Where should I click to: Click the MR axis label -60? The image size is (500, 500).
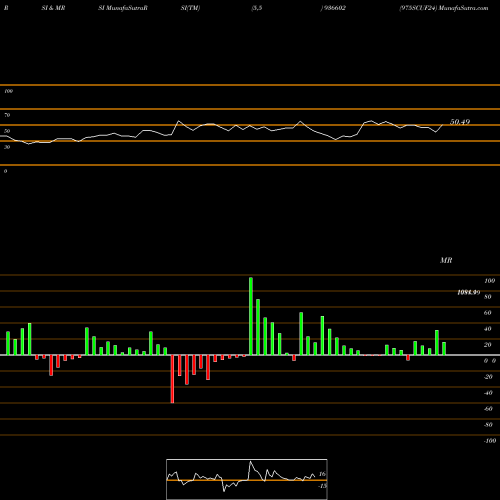[x=488, y=409]
